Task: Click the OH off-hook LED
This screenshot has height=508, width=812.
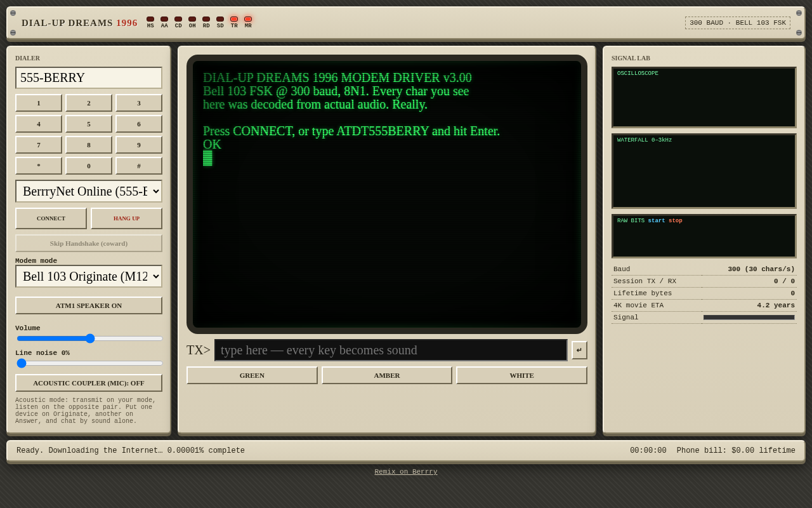Action: click(192, 19)
